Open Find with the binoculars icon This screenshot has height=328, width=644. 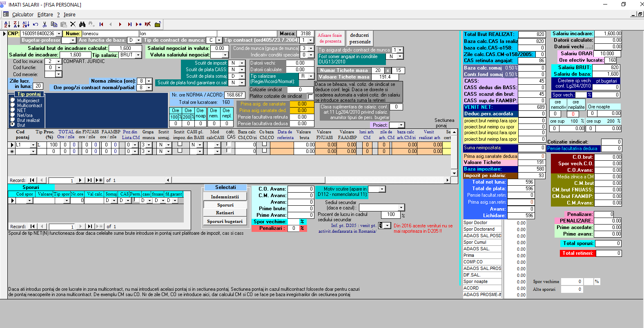click(x=82, y=24)
